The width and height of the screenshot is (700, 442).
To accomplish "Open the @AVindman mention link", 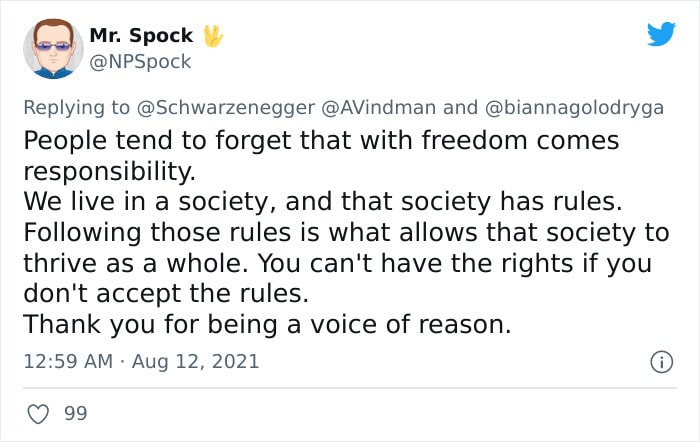I will point(379,108).
